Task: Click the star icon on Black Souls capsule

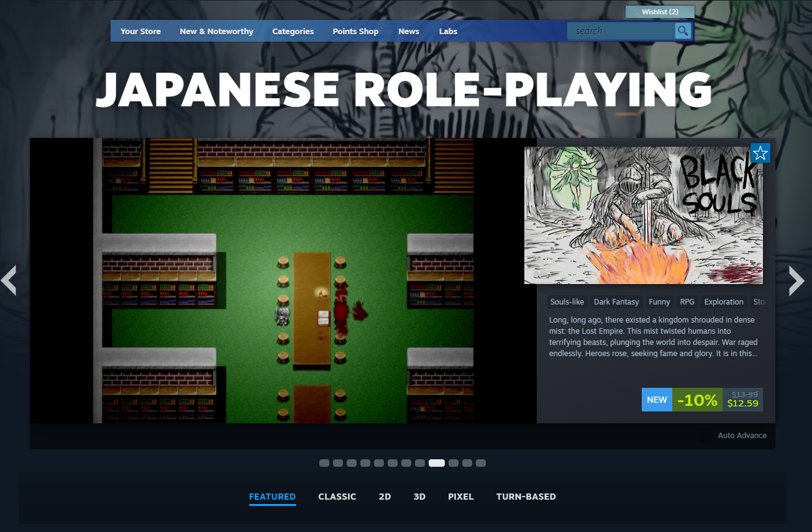Action: point(760,153)
